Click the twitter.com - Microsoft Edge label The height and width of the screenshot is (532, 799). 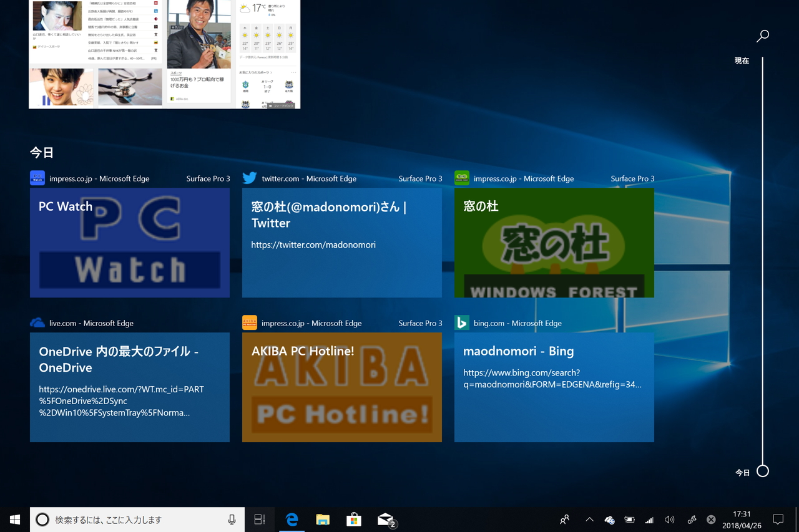pos(309,178)
